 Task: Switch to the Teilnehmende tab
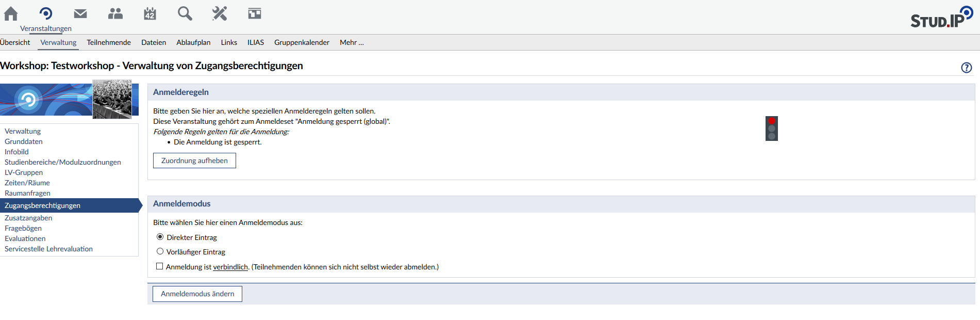[109, 42]
